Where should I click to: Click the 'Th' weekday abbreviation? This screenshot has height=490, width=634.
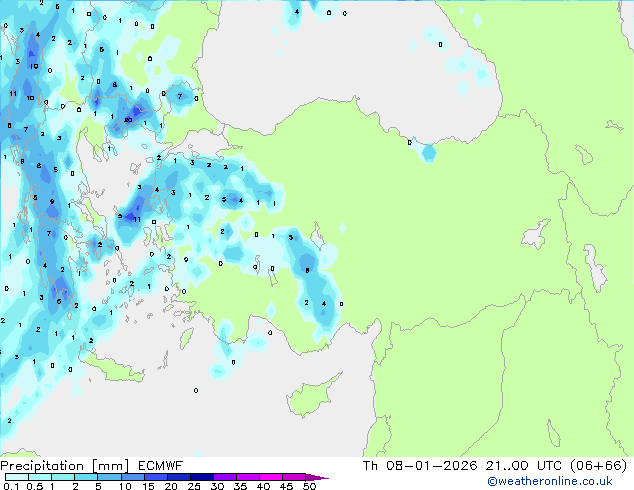[370, 466]
